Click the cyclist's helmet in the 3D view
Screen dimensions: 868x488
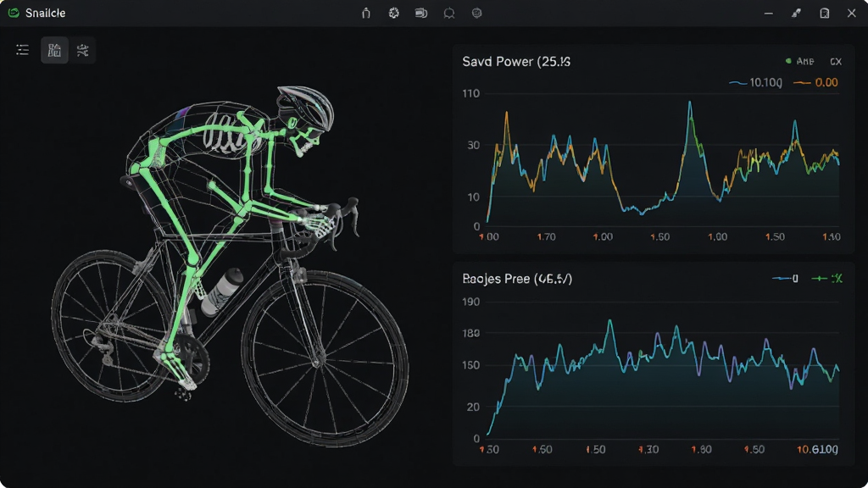(x=305, y=105)
